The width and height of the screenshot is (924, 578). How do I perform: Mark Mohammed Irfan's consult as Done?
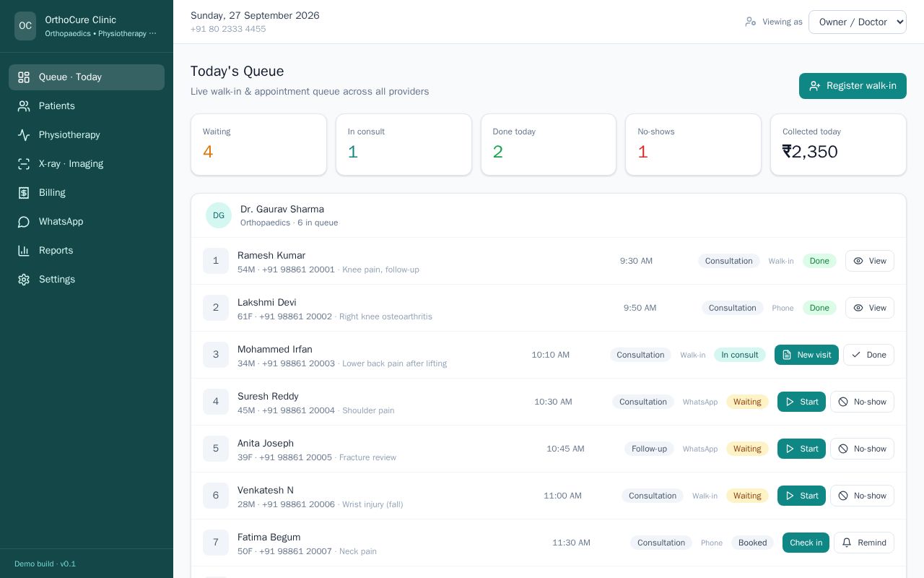pos(868,355)
